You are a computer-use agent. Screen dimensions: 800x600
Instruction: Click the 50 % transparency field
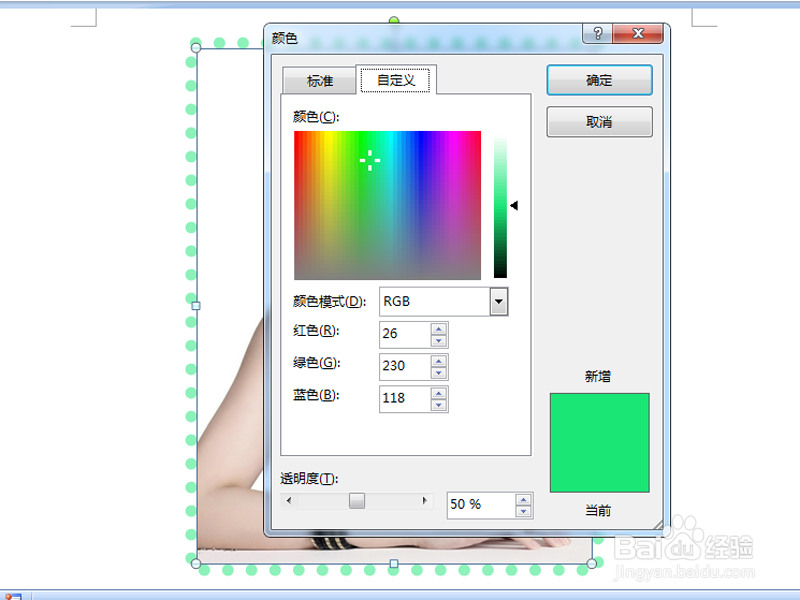click(x=481, y=505)
